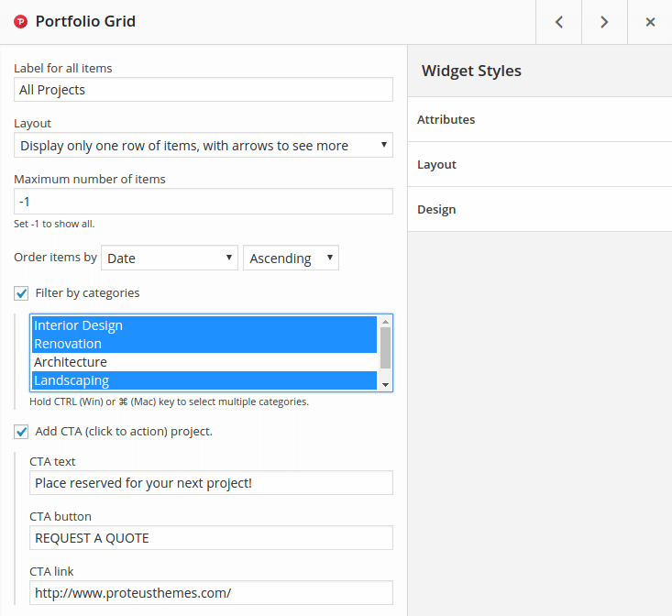Click the previous widget arrow icon
The width and height of the screenshot is (672, 616).
coord(558,22)
